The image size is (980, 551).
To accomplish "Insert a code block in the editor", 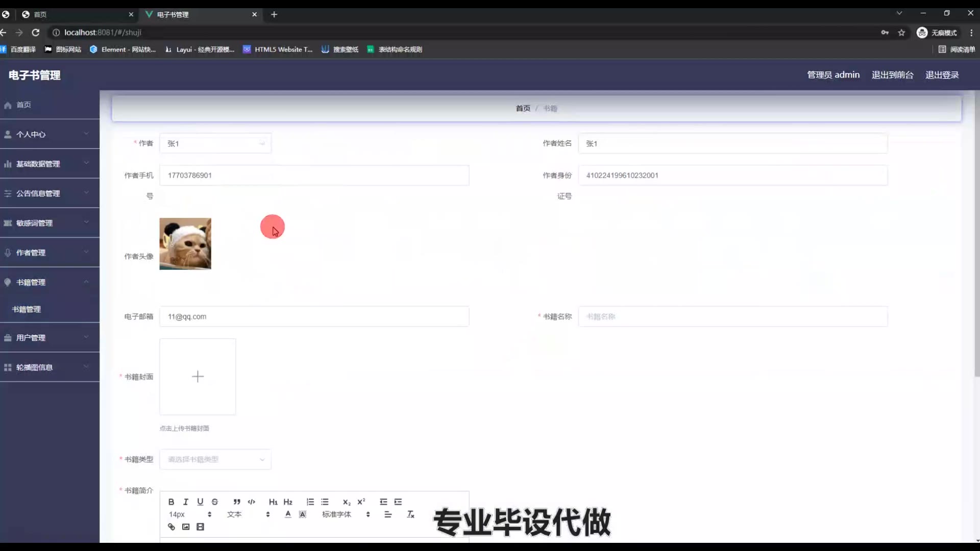I will (252, 502).
